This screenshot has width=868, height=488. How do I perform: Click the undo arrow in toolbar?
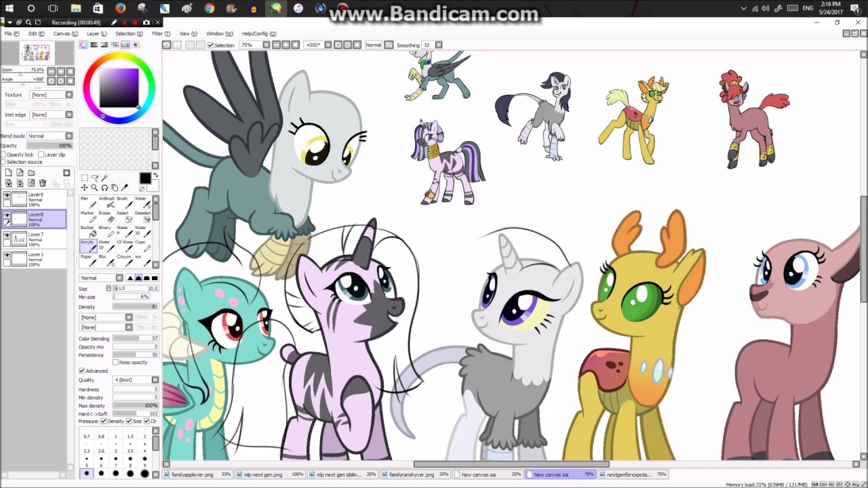click(166, 45)
